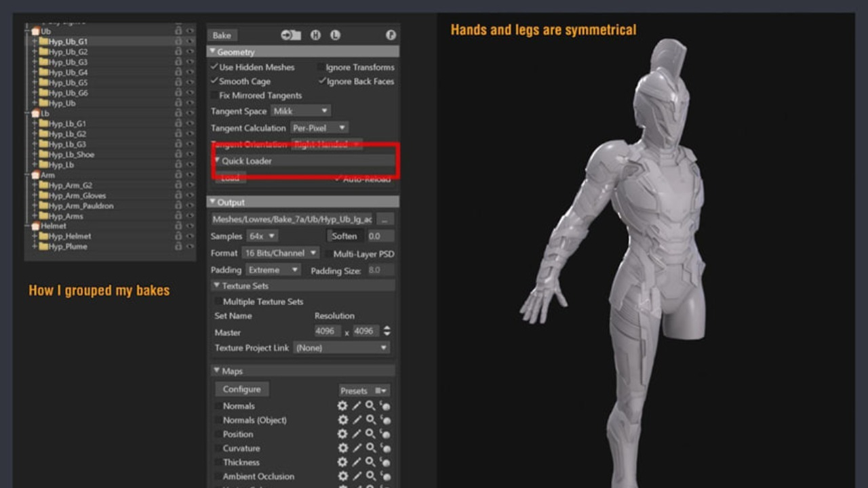Open the Presets menu in Maps
The image size is (868, 488).
pyautogui.click(x=363, y=390)
